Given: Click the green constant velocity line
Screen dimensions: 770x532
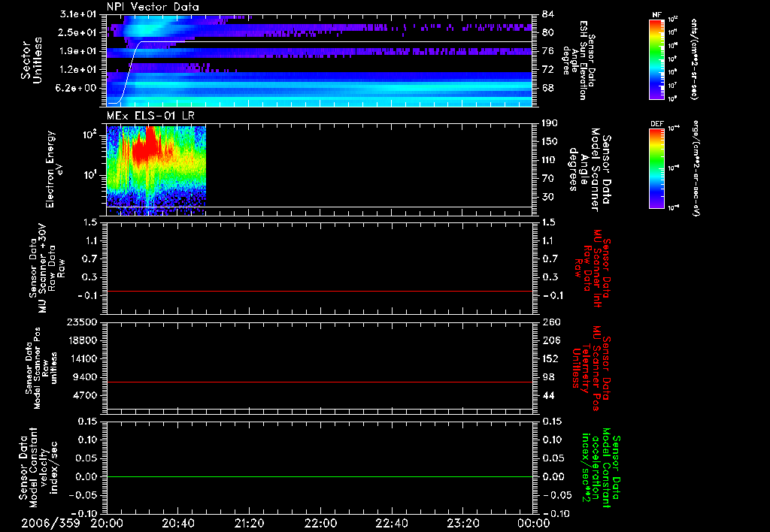Looking at the screenshot, I should tap(320, 476).
